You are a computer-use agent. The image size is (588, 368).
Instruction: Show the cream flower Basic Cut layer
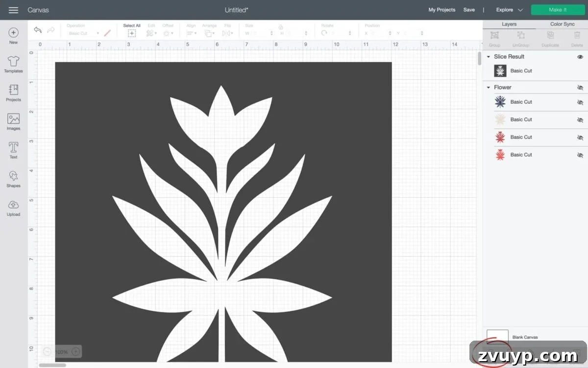pos(580,120)
